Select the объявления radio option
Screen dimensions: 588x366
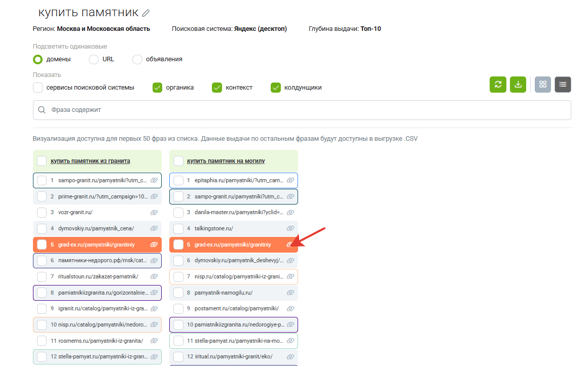[x=137, y=59]
